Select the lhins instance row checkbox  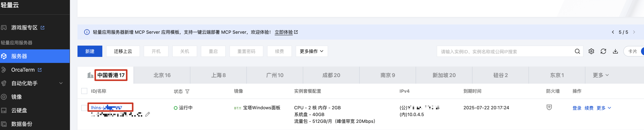84,108
